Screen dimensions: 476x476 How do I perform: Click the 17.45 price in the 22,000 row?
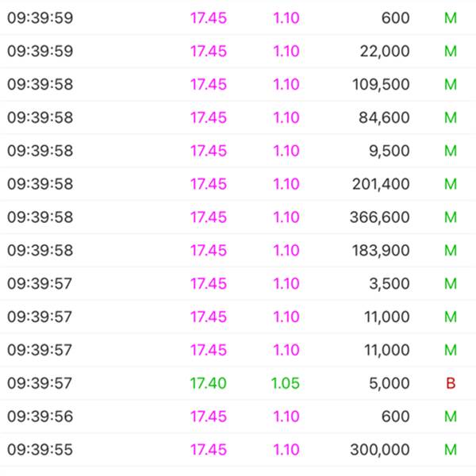click(x=208, y=52)
